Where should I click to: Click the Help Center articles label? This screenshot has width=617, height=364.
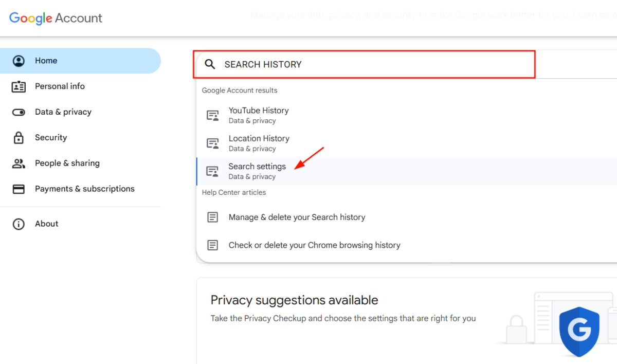234,192
